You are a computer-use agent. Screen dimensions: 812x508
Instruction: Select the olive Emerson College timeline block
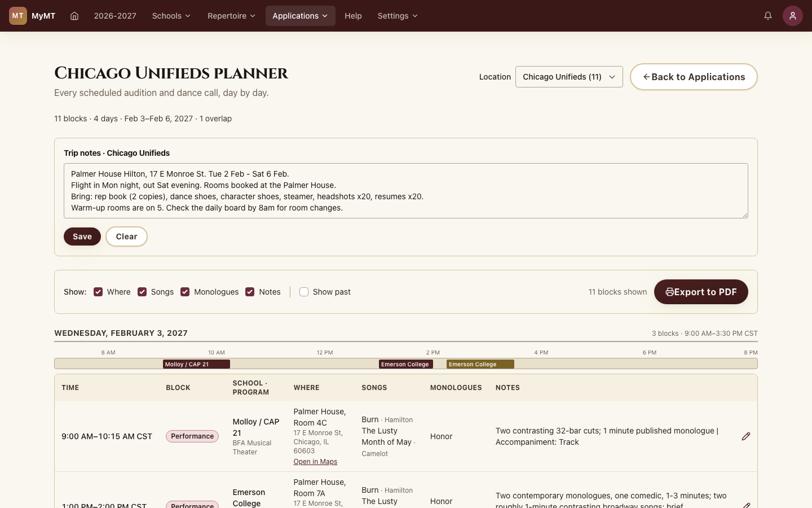[480, 364]
